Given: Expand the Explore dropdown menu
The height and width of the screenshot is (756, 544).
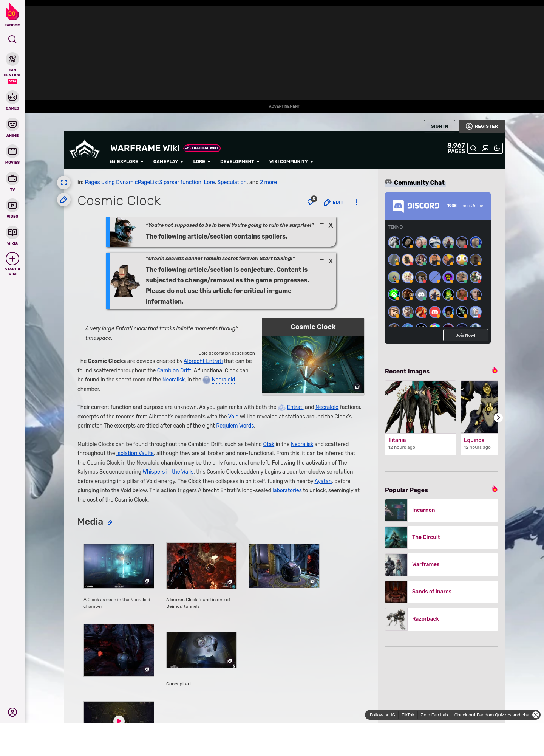Looking at the screenshot, I should click(127, 161).
